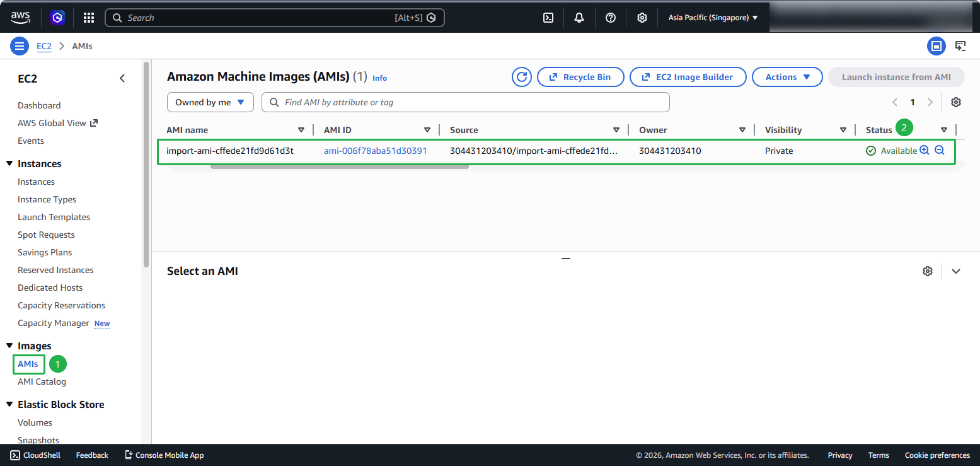Open table preferences gear beside pagination

pyautogui.click(x=956, y=102)
